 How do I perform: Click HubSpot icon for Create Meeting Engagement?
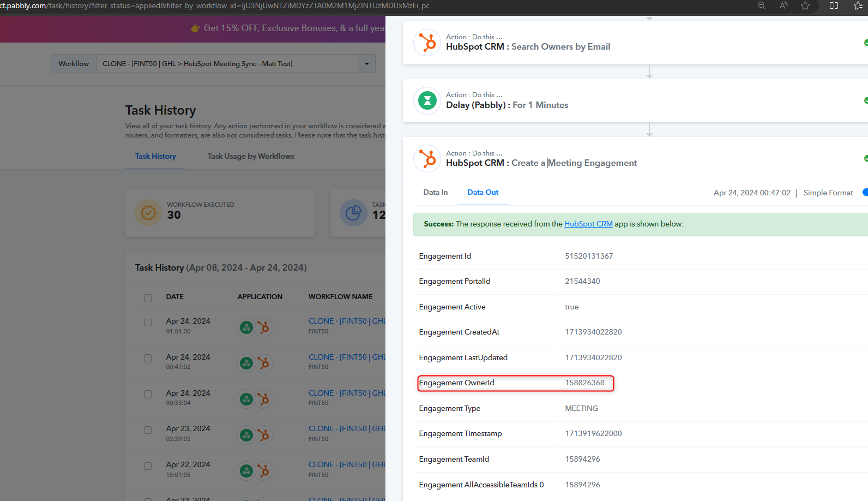click(x=427, y=159)
